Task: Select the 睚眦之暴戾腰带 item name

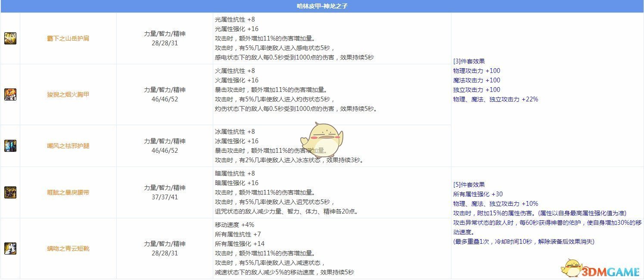Action: click(x=68, y=193)
